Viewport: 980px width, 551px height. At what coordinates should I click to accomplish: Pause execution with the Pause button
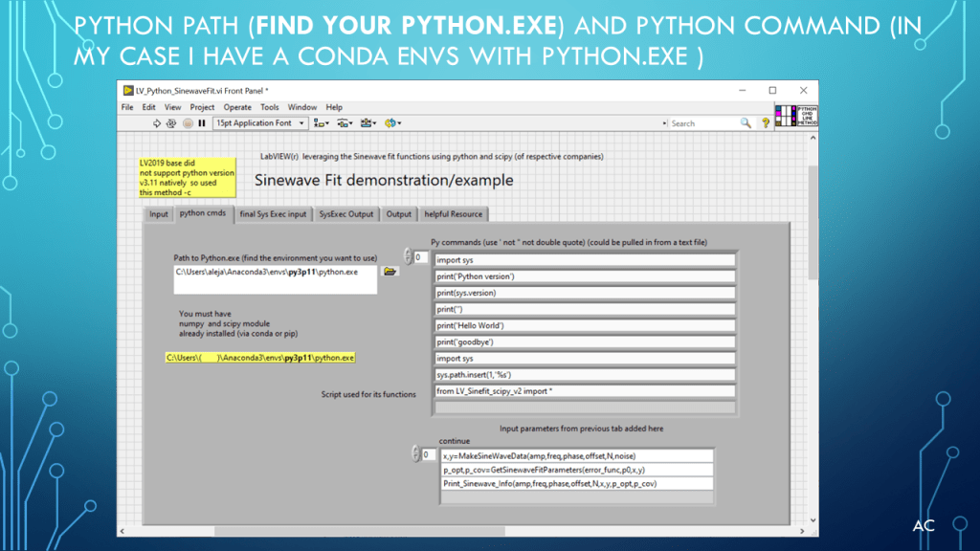[202, 123]
